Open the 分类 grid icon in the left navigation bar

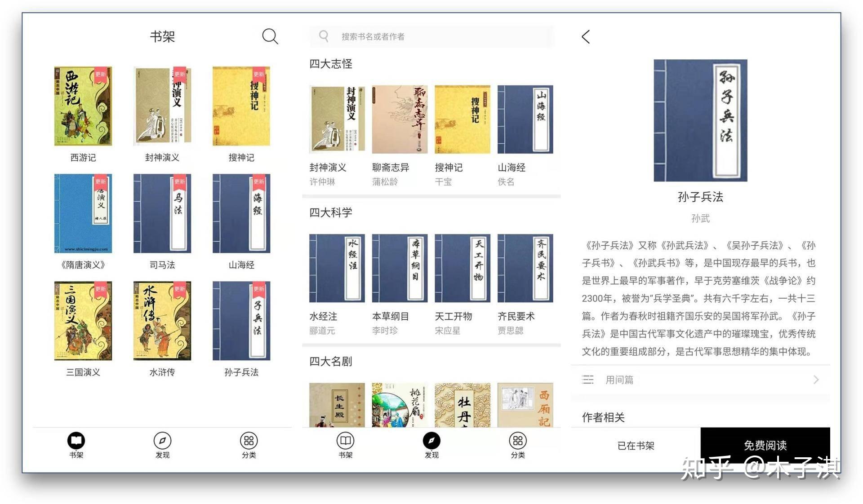249,441
